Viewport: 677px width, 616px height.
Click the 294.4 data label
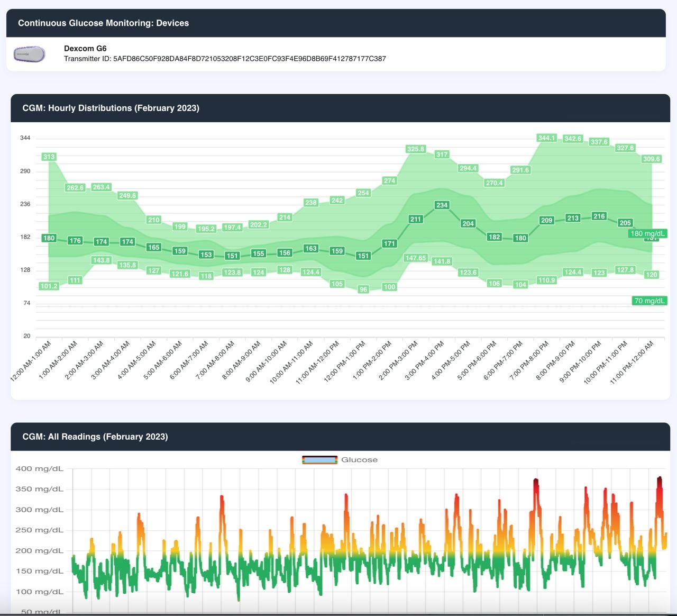click(x=468, y=168)
